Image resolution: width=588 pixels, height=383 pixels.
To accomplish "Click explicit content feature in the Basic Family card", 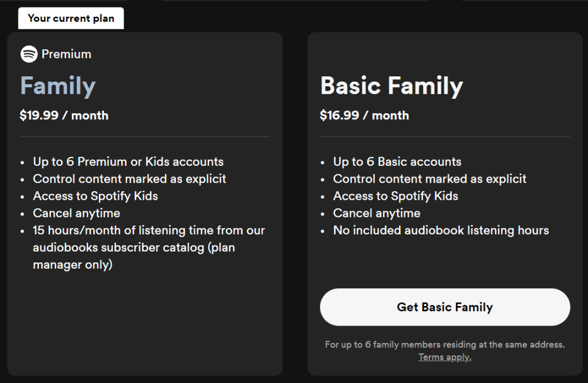I will (x=429, y=179).
